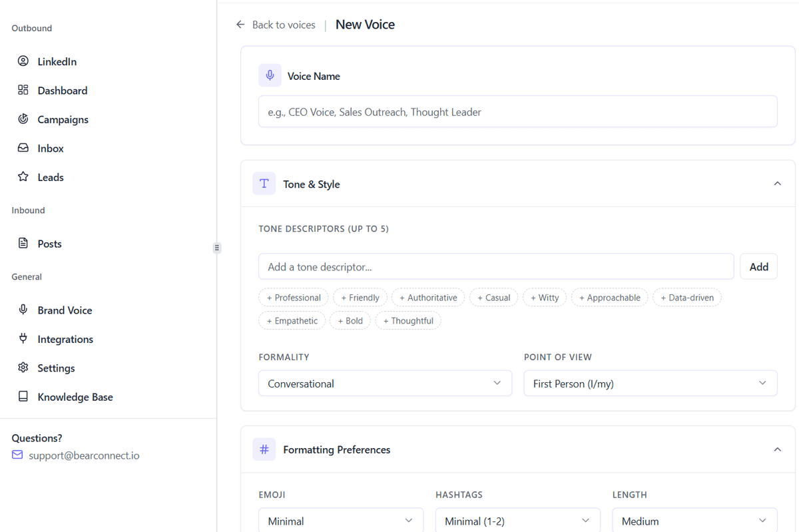Click the LinkedIn profile icon in sidebar

click(x=23, y=61)
